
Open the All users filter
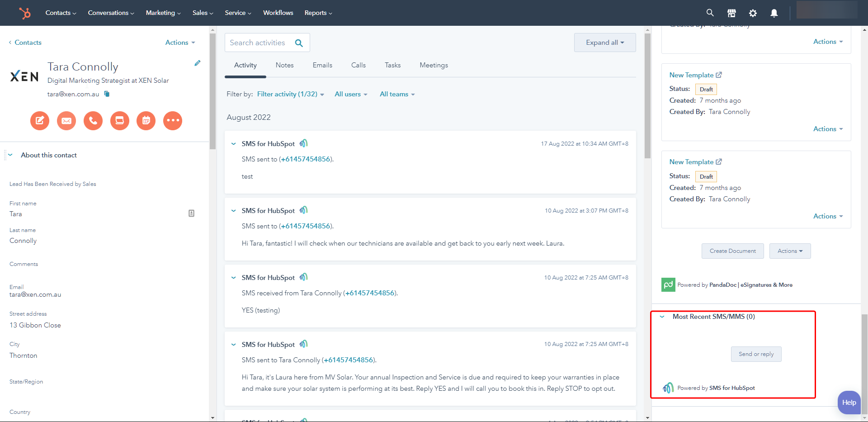(351, 94)
